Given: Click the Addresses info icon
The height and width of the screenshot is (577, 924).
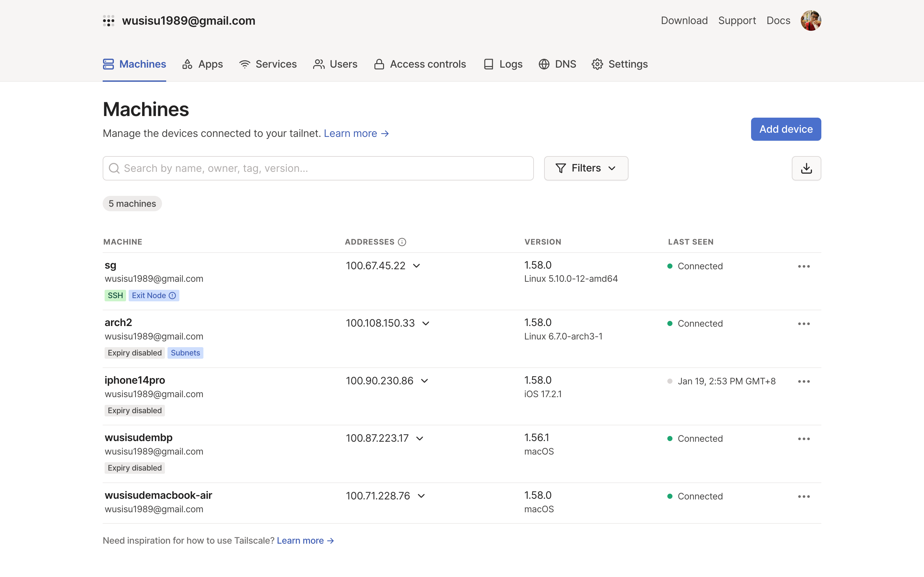Looking at the screenshot, I should [x=402, y=242].
